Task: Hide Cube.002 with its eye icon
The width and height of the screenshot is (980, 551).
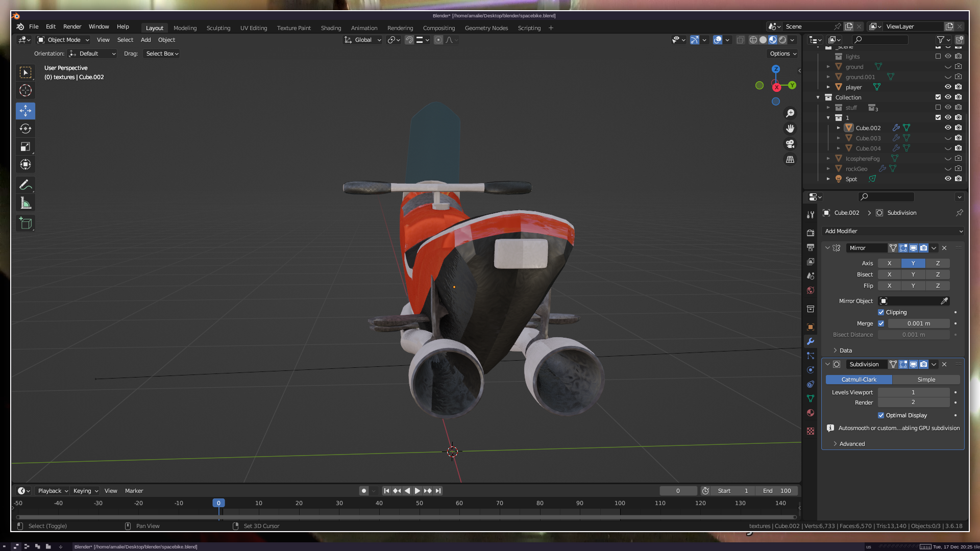Action: pyautogui.click(x=948, y=128)
